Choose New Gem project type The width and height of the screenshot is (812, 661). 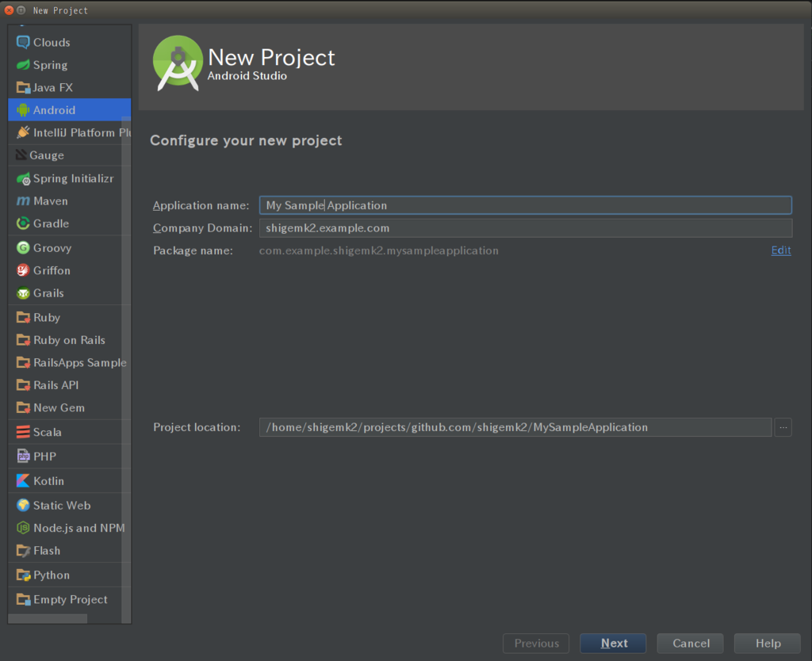[x=69, y=408]
